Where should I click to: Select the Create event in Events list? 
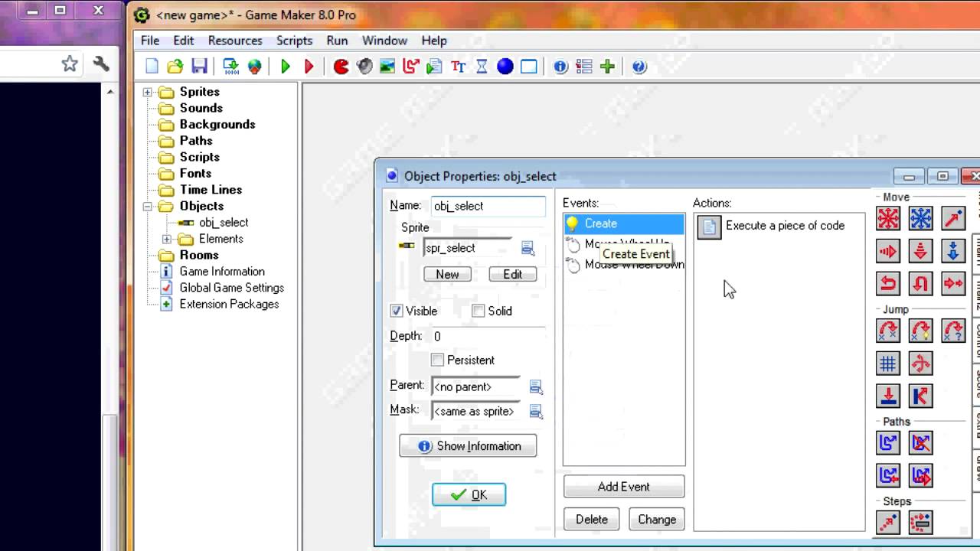point(624,223)
